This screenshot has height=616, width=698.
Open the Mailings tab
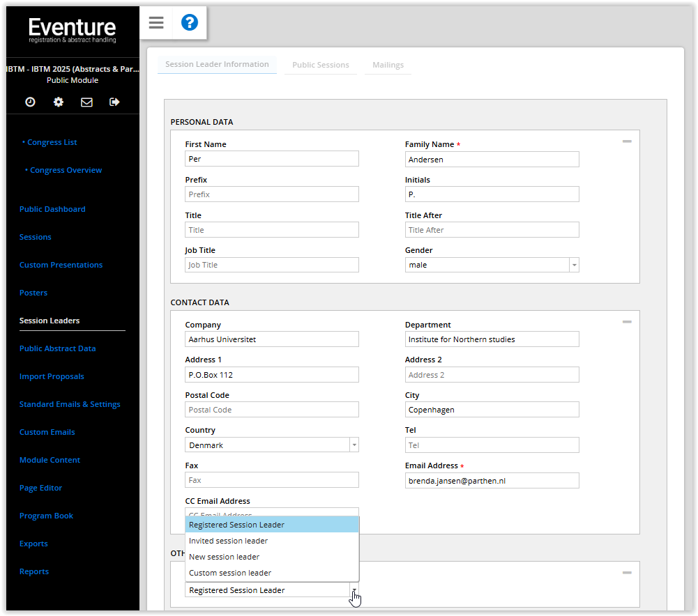point(388,65)
